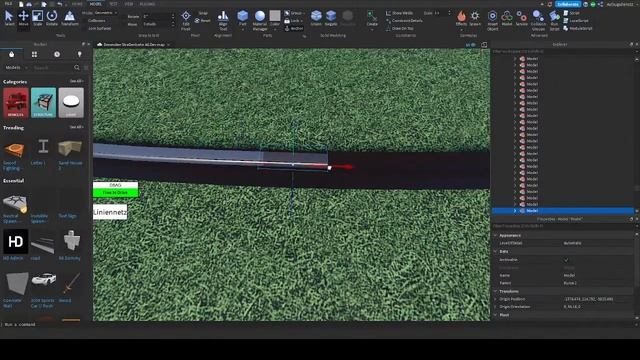
Task: Open the FILE menu
Action: (8, 4)
